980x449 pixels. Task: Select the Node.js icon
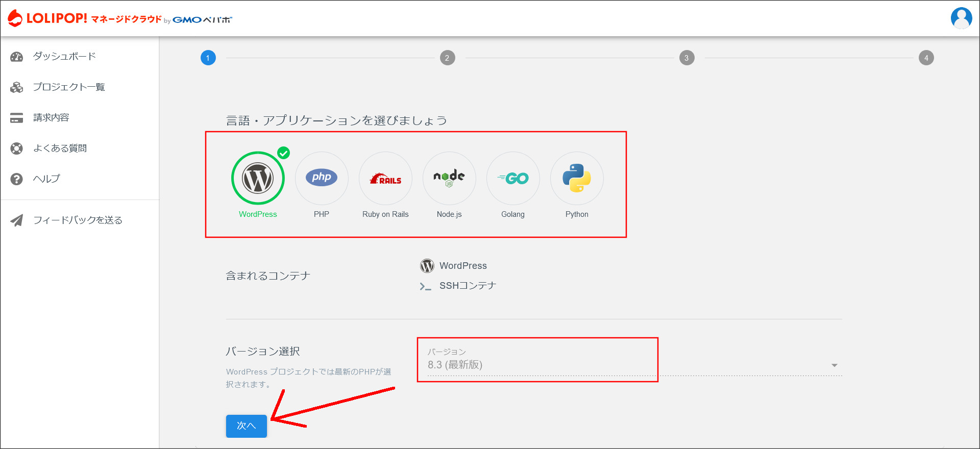[x=449, y=178]
